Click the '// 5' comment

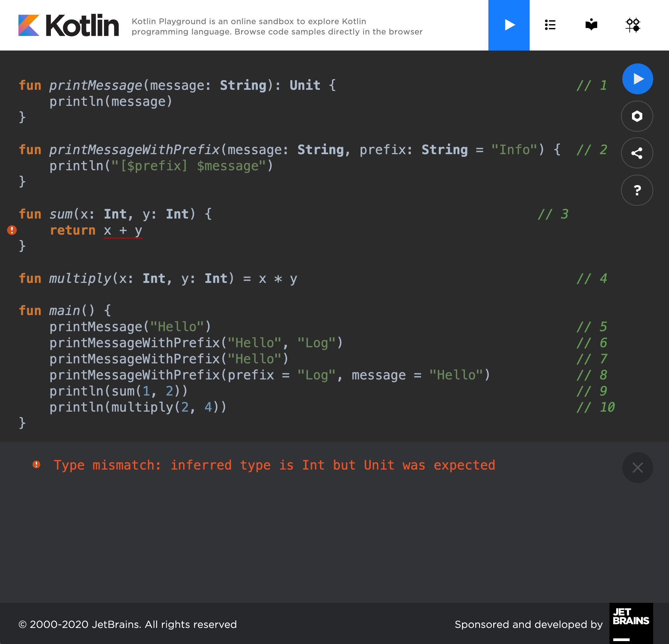click(x=591, y=327)
